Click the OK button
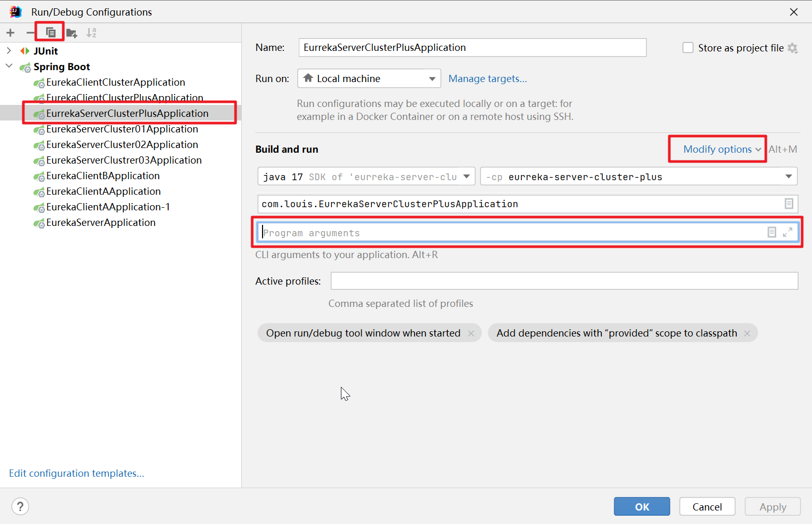 point(642,506)
